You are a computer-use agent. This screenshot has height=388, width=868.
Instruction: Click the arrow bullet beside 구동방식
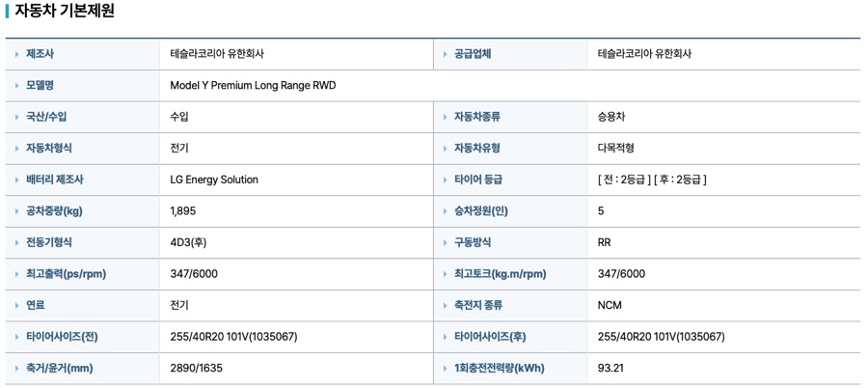click(x=445, y=242)
